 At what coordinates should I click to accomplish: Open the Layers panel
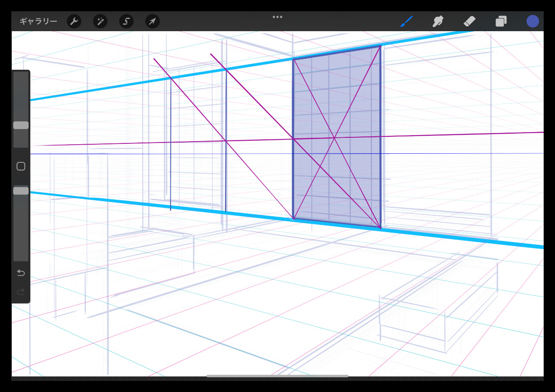tap(501, 21)
